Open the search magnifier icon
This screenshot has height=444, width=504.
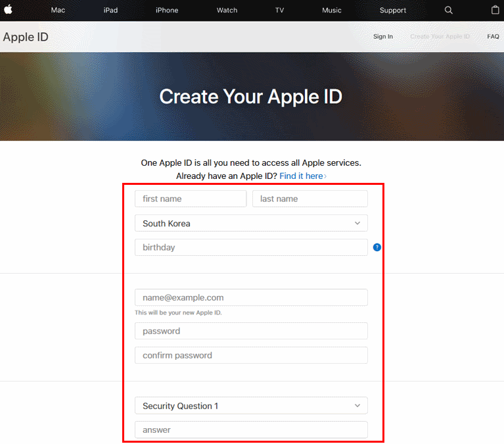[x=448, y=11]
